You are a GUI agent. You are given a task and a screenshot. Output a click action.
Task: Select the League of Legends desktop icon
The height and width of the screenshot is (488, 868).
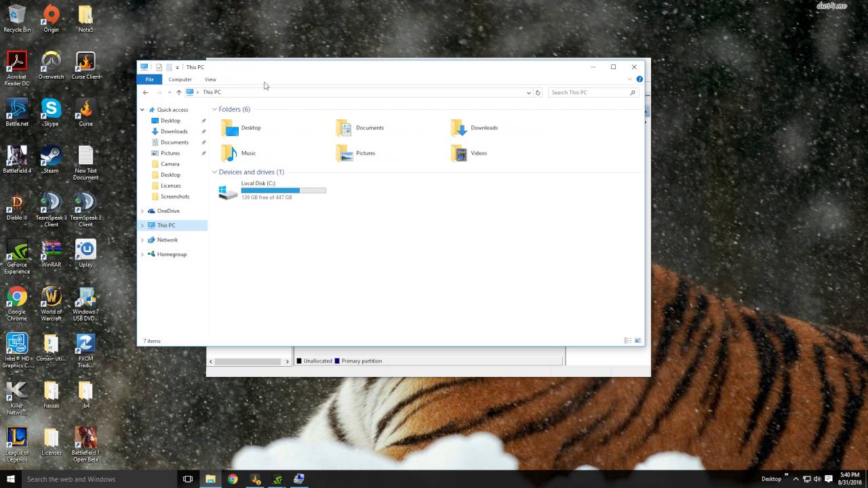tap(17, 445)
